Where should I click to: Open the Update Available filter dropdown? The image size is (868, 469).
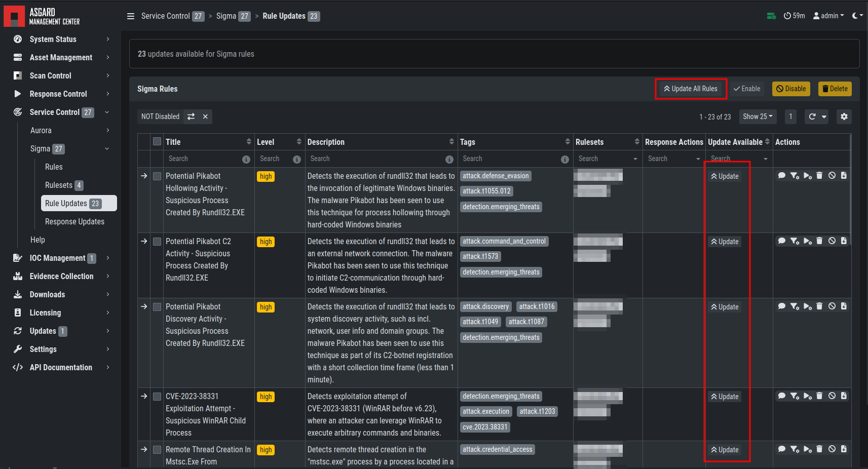click(x=739, y=159)
